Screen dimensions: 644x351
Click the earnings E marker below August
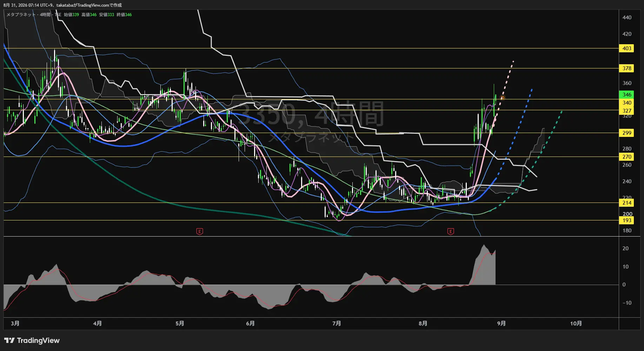coord(451,231)
